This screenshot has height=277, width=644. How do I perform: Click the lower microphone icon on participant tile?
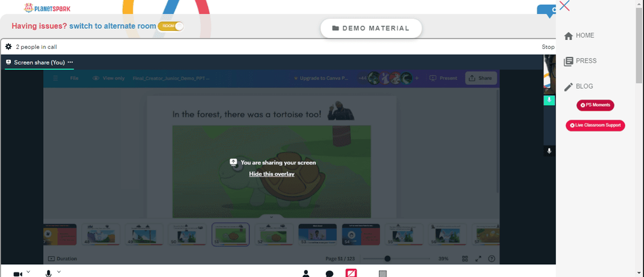549,151
